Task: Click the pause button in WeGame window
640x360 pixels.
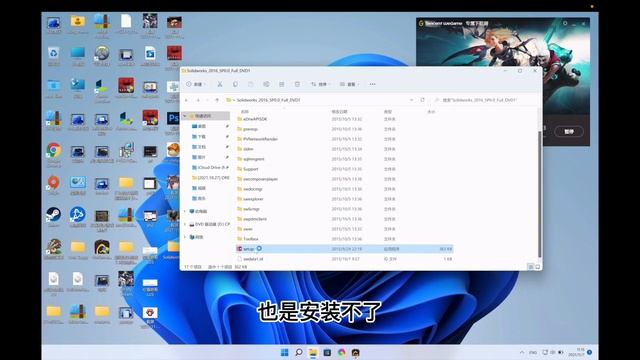Action: (569, 131)
